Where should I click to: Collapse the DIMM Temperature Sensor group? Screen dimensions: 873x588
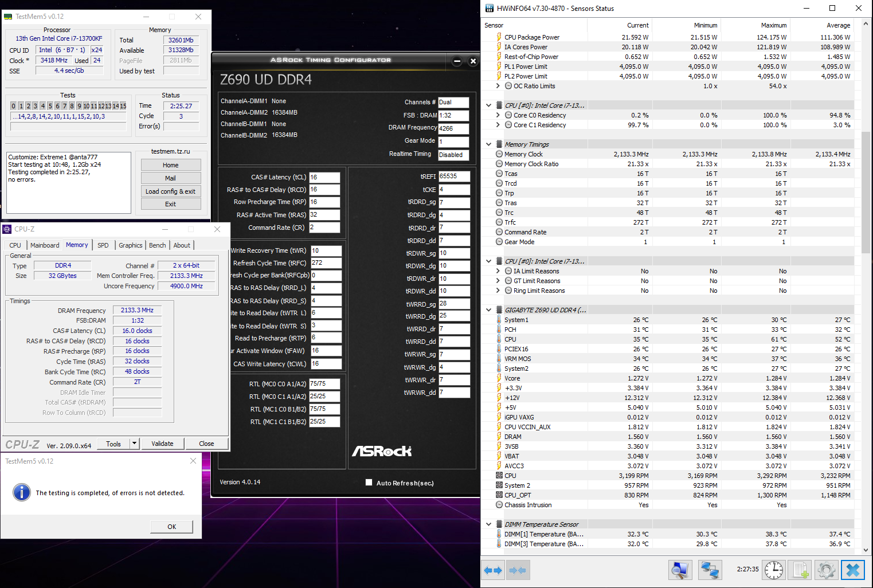pos(489,524)
